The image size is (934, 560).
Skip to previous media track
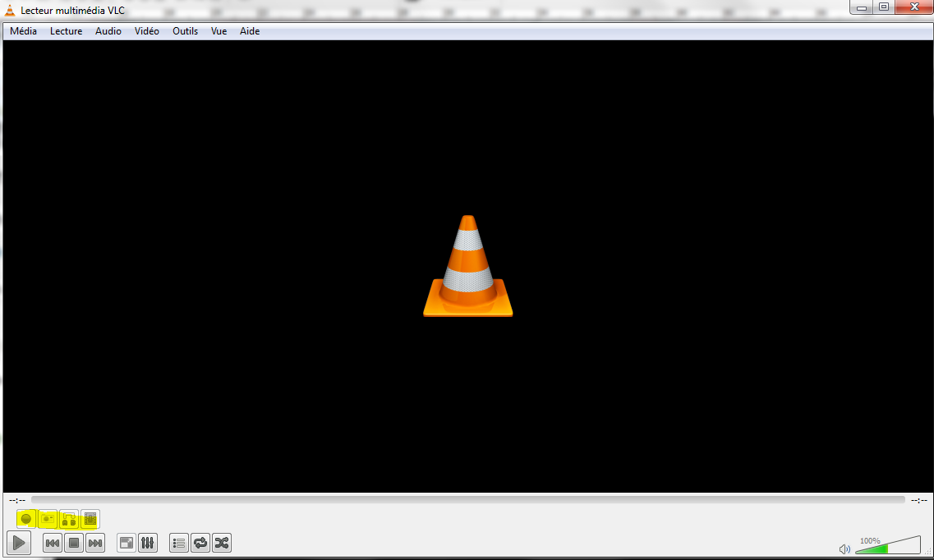(x=53, y=543)
